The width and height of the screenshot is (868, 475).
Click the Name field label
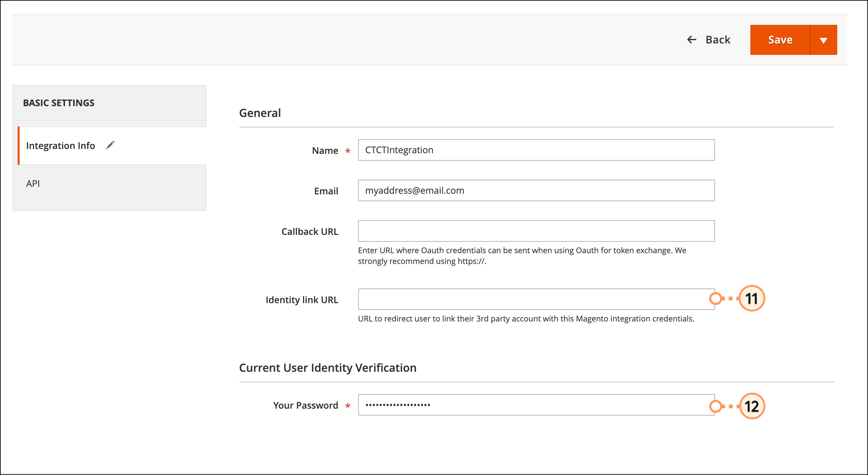click(325, 151)
